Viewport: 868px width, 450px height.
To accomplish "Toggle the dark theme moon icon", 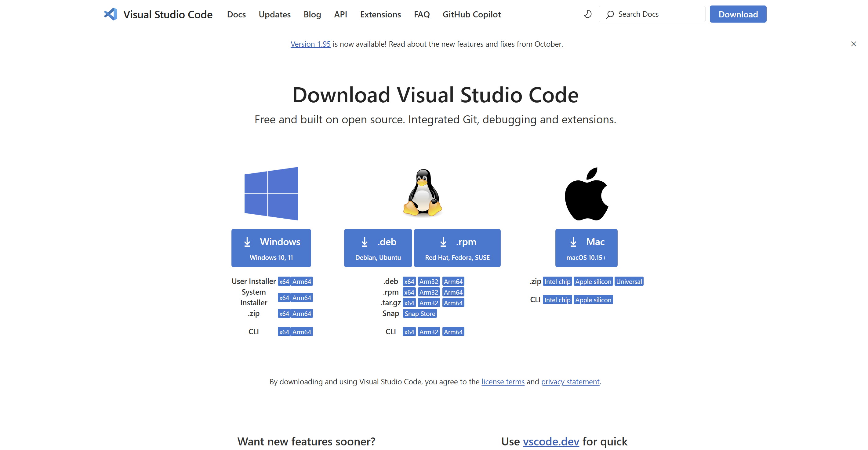I will coord(588,14).
